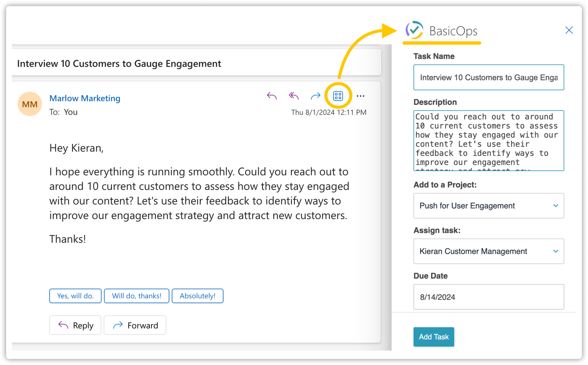Screen dimensions: 588x365
Task: Open the circled BasicOps add-in icon
Action: 338,96
